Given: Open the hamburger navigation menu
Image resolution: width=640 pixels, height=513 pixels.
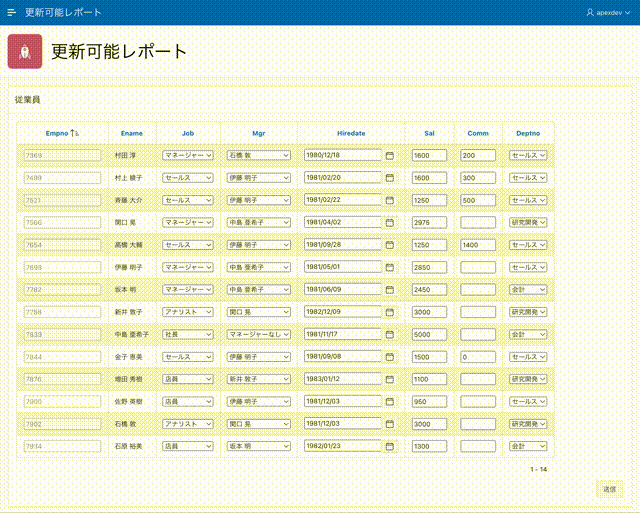Looking at the screenshot, I should [11, 12].
